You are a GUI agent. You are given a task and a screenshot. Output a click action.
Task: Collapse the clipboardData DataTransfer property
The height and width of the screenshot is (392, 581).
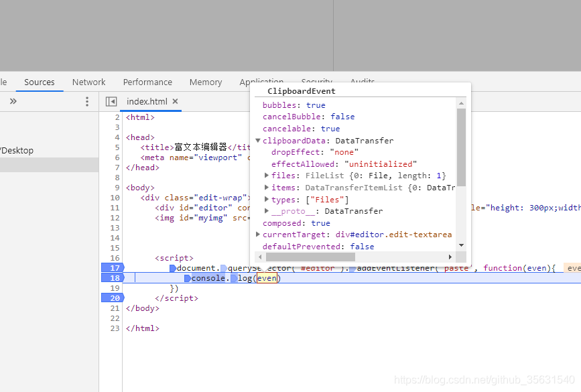(258, 140)
